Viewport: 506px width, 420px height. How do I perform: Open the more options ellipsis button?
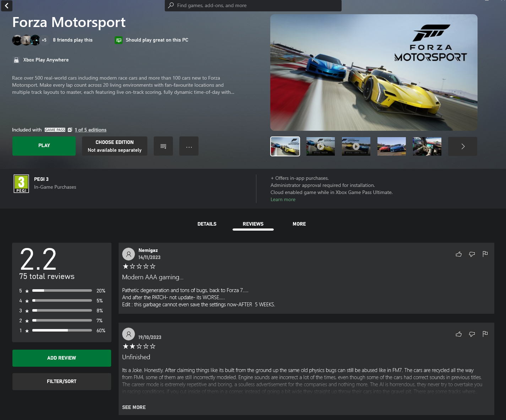(189, 146)
